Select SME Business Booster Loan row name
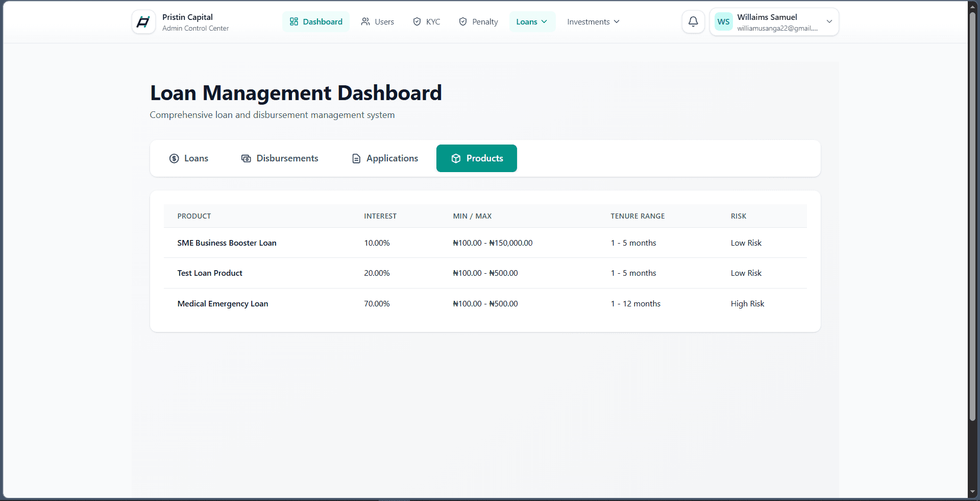The width and height of the screenshot is (980, 501). 227,243
